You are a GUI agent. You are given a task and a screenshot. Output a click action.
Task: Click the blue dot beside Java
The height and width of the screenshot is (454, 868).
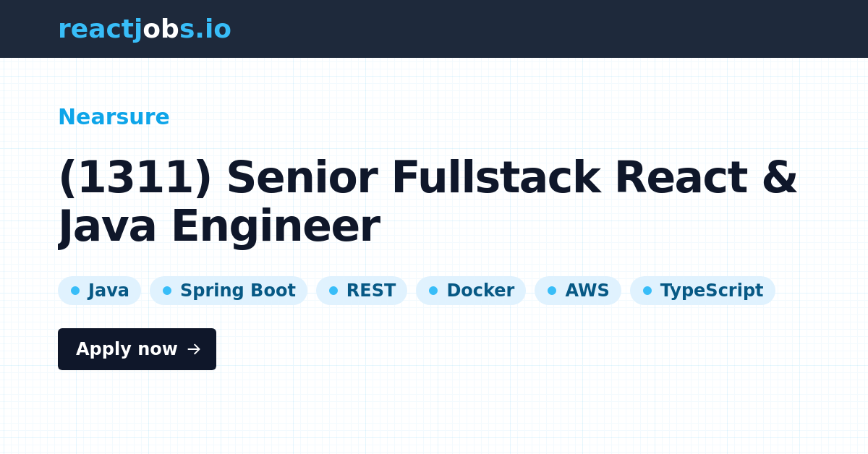(x=75, y=291)
